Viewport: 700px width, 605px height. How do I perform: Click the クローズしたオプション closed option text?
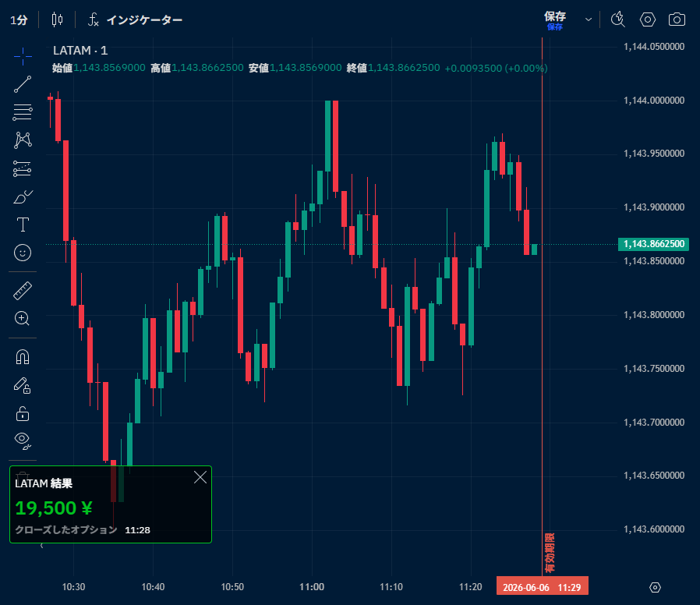(x=66, y=530)
